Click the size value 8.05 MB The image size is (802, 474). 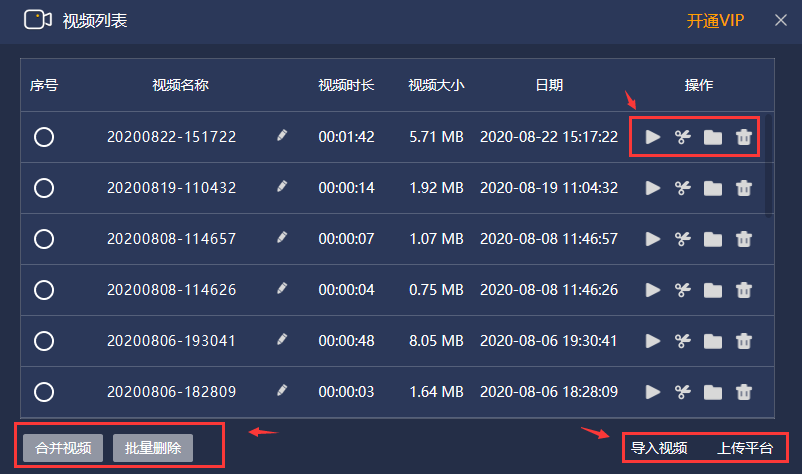(x=436, y=341)
